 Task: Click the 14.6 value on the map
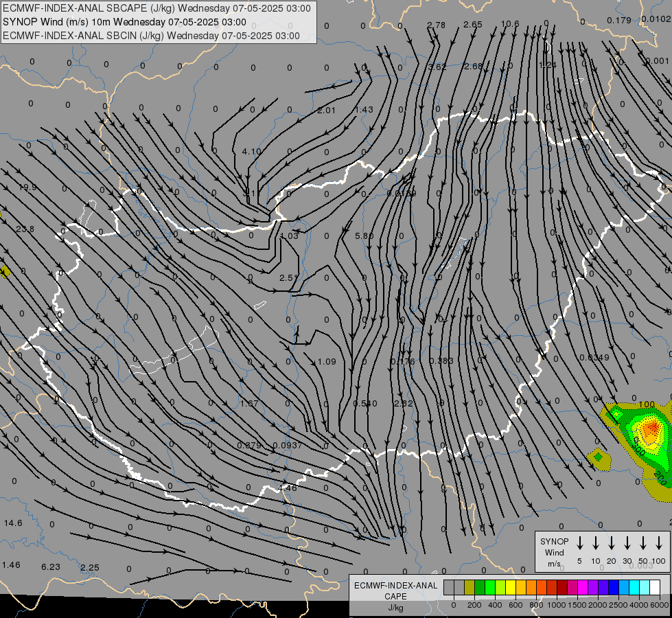coord(13,523)
